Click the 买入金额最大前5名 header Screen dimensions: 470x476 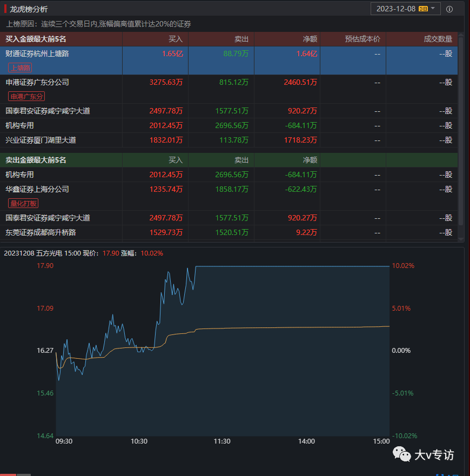(36, 39)
